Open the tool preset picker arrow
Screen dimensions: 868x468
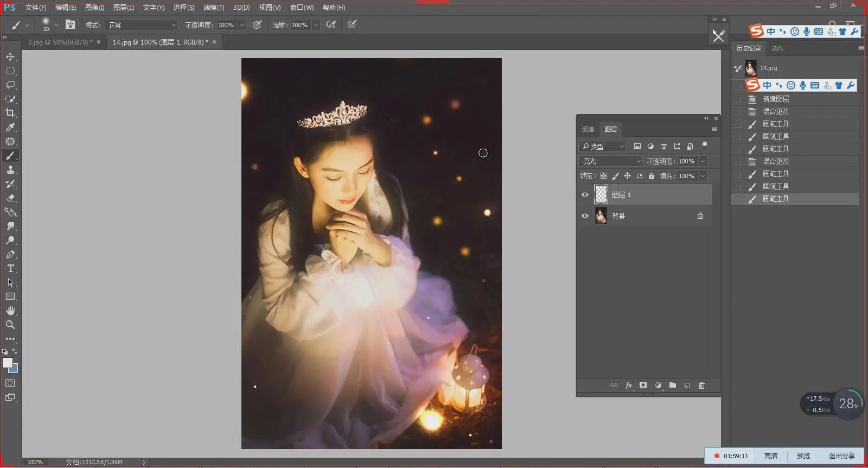click(27, 25)
